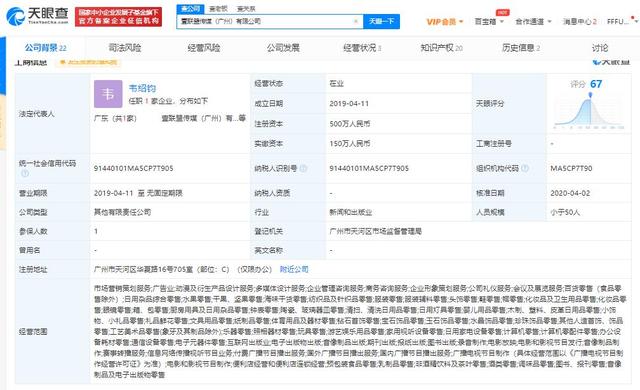The height and width of the screenshot is (390, 640).
Task: Click the HOT badge above 百宝箱
Action: pos(502,12)
